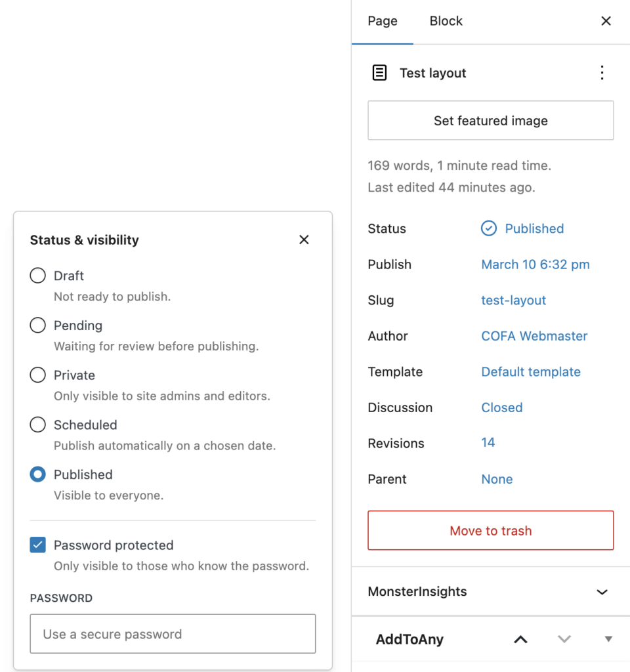Image resolution: width=630 pixels, height=672 pixels.
Task: Close the settings sidebar
Action: point(606,20)
